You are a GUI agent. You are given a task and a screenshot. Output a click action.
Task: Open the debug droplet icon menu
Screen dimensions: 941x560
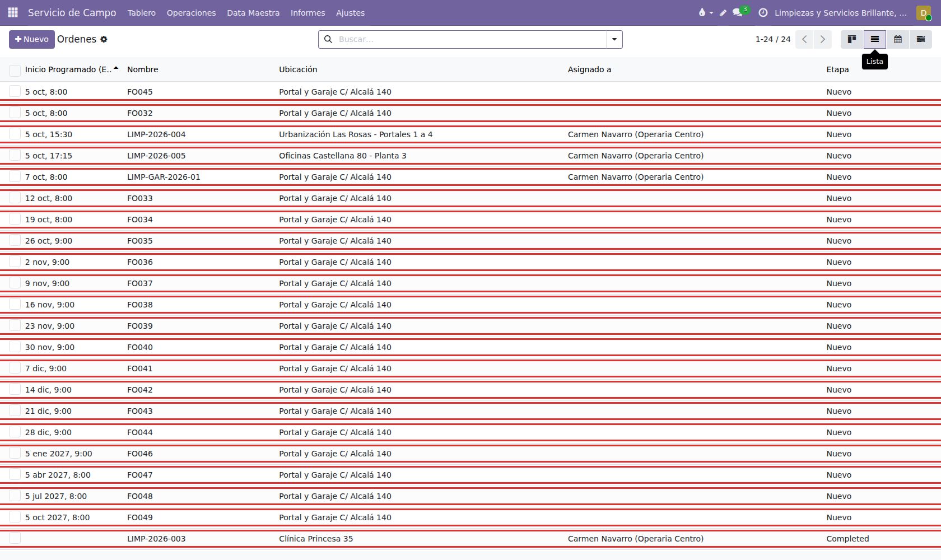(x=705, y=12)
